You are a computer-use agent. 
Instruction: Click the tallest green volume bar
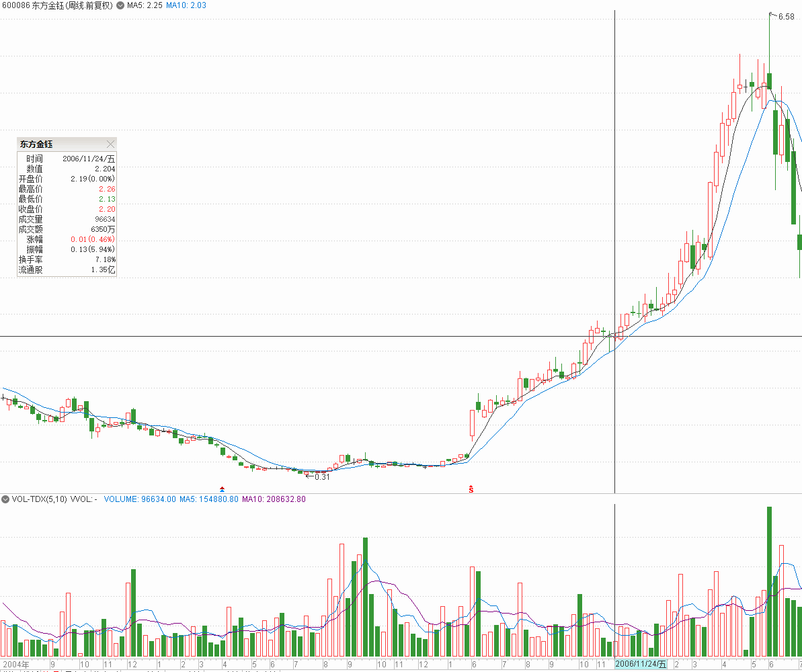(x=769, y=581)
